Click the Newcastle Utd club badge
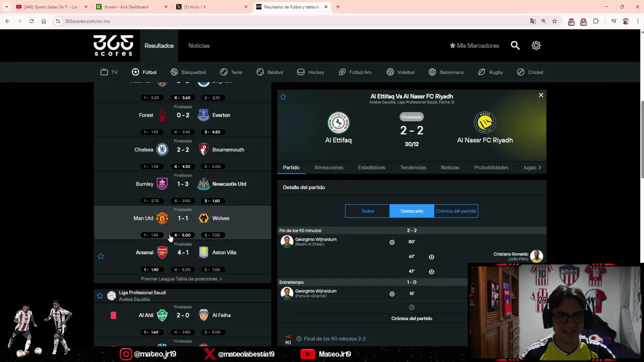The image size is (644, 362). click(203, 184)
